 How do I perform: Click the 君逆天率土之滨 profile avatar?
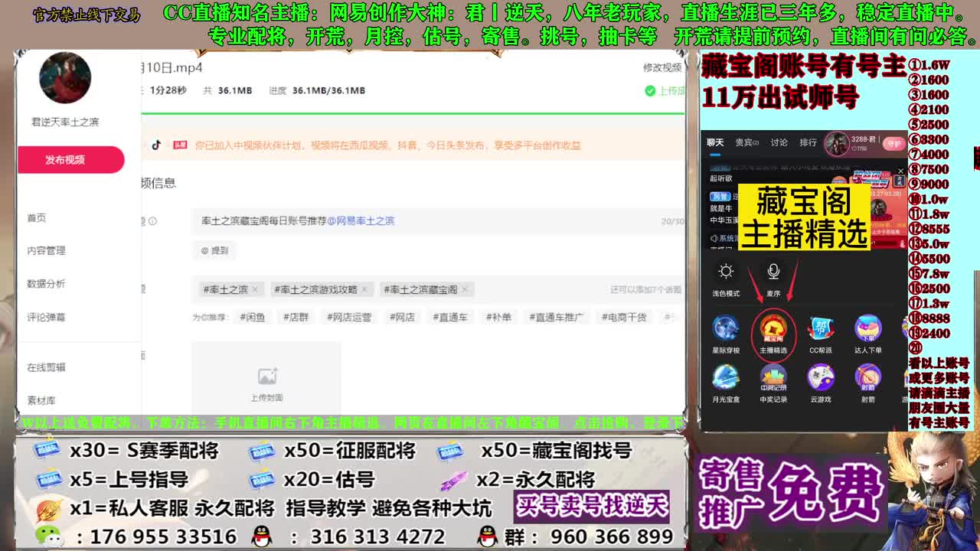click(x=64, y=78)
